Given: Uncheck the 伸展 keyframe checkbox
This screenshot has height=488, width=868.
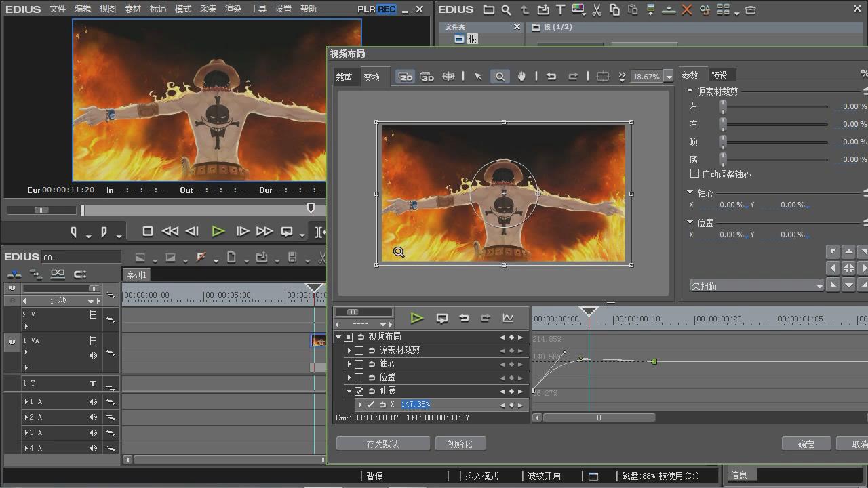Looking at the screenshot, I should (x=359, y=391).
